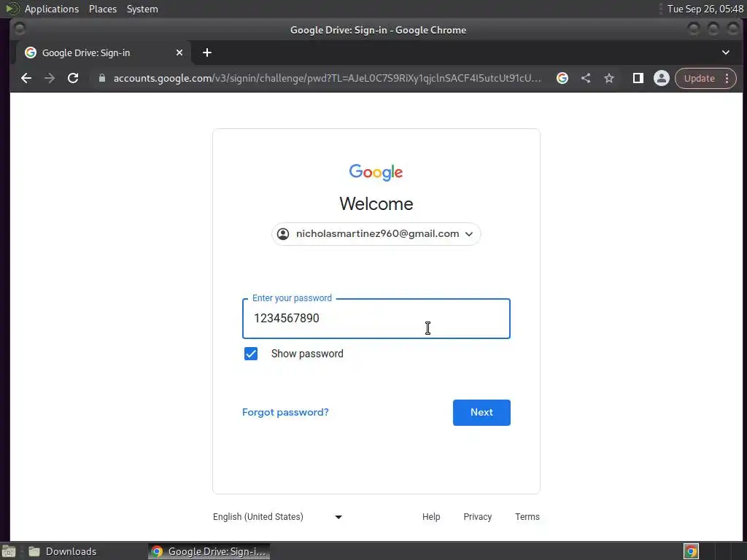Viewport: 747px width, 560px height.
Task: Click the window menu button in title bar
Action: [x=20, y=29]
